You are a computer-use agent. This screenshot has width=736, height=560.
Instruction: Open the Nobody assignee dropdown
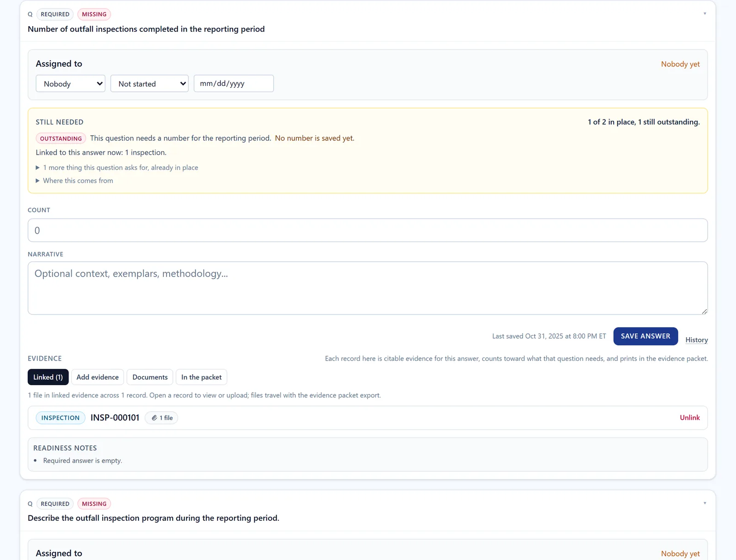coord(70,84)
